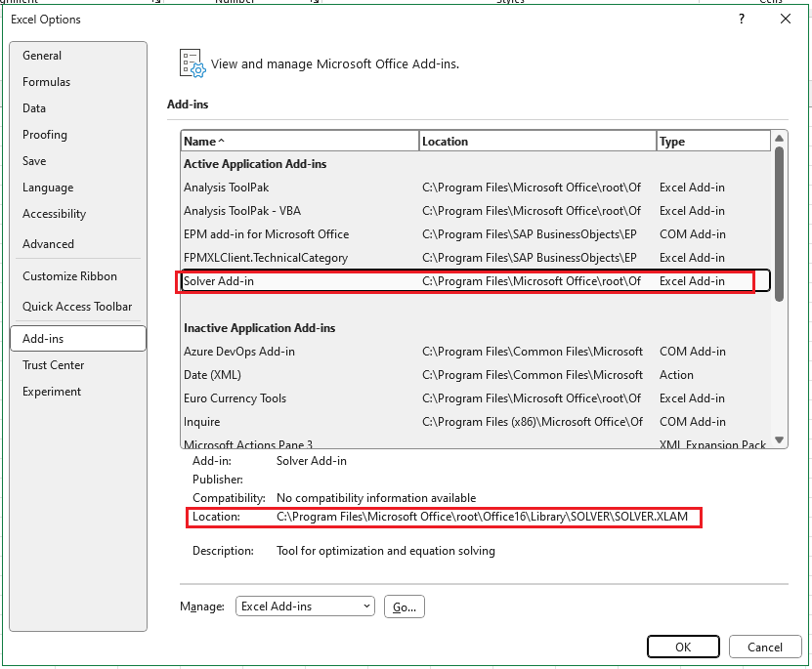Select the FPMXLClient.TechnicalCategory row
Image resolution: width=812 pixels, height=669 pixels.
476,258
